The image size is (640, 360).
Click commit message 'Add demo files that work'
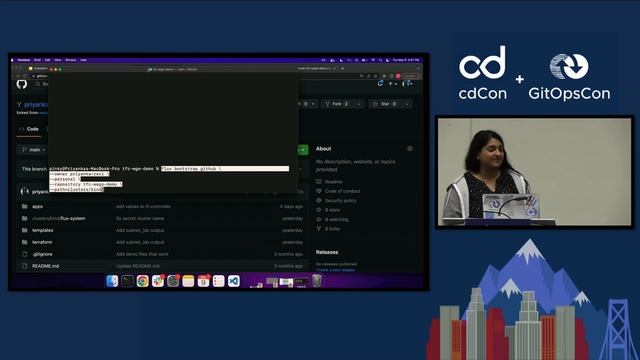[x=142, y=254]
